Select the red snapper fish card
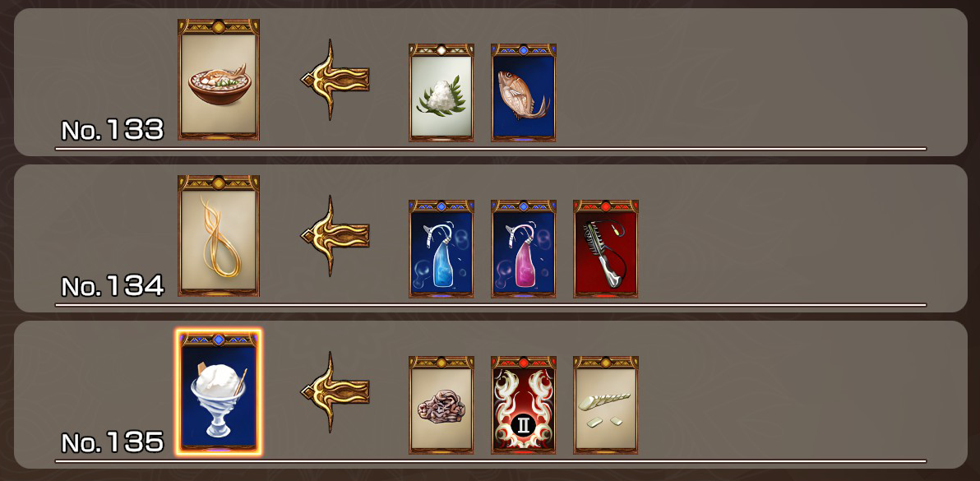Viewport: 980px width, 481px height. [x=524, y=92]
